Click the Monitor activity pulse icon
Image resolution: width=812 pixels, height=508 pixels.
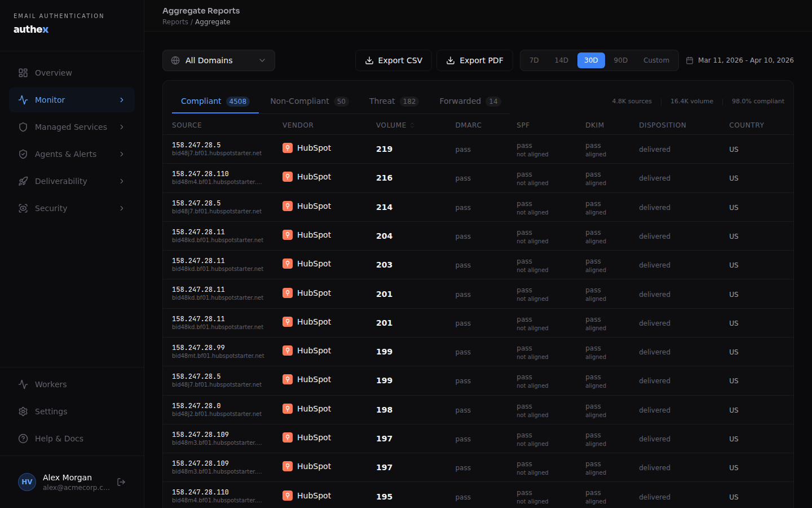(23, 100)
